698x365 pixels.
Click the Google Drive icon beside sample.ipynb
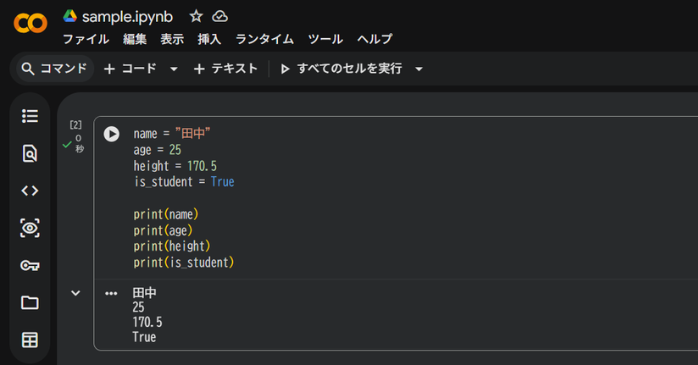(70, 16)
